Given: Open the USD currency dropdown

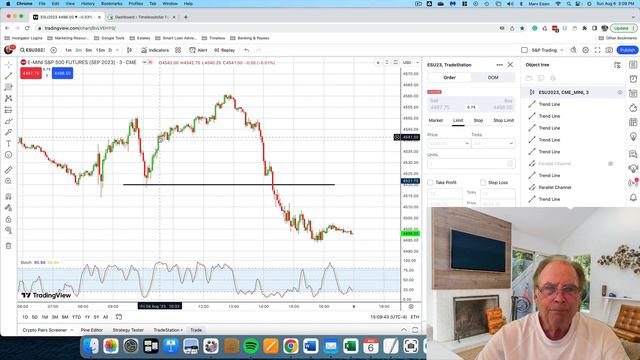Looking at the screenshot, I should coord(411,62).
